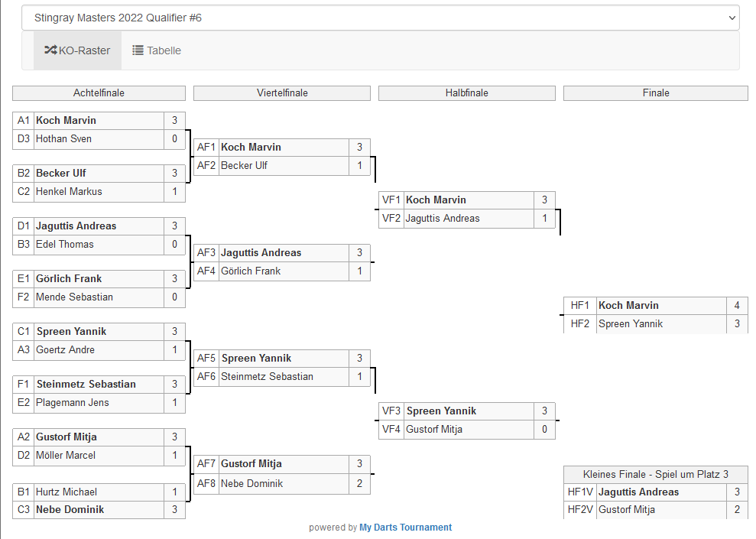The width and height of the screenshot is (756, 539).
Task: Click the shuffle icon on KO-Raster
Action: coord(50,50)
